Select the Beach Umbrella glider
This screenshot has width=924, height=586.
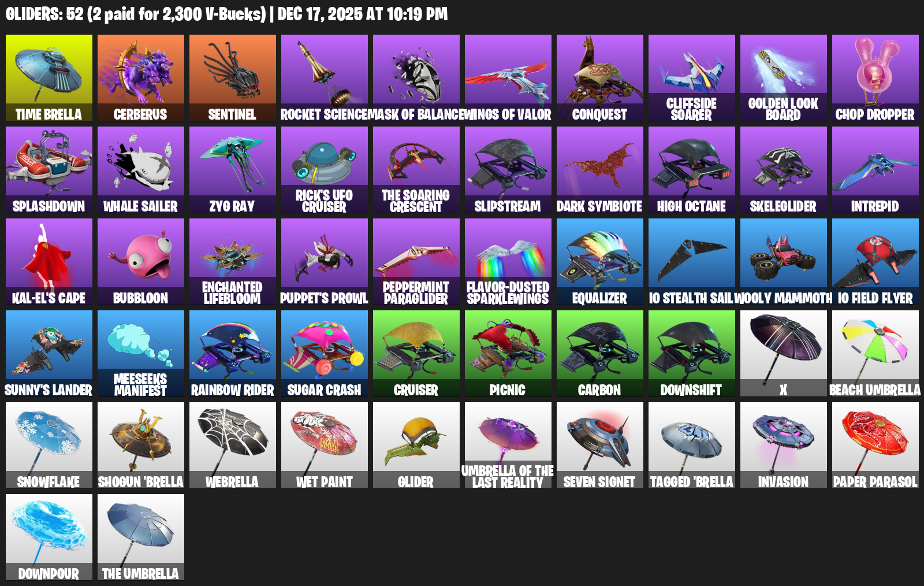point(875,354)
